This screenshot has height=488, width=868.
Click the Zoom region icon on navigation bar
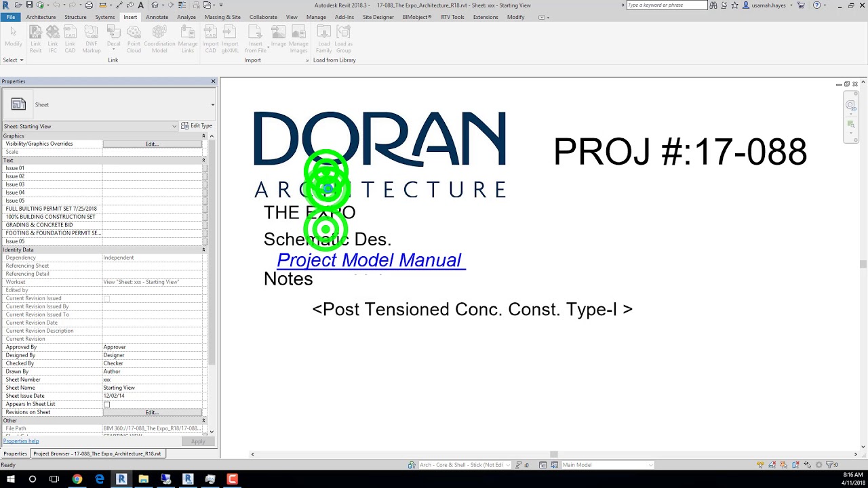pyautogui.click(x=850, y=124)
